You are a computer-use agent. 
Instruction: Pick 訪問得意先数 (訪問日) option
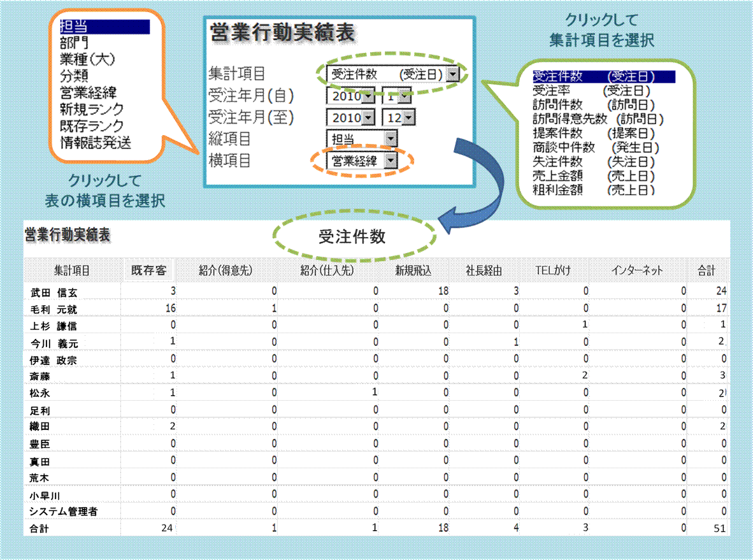point(598,119)
